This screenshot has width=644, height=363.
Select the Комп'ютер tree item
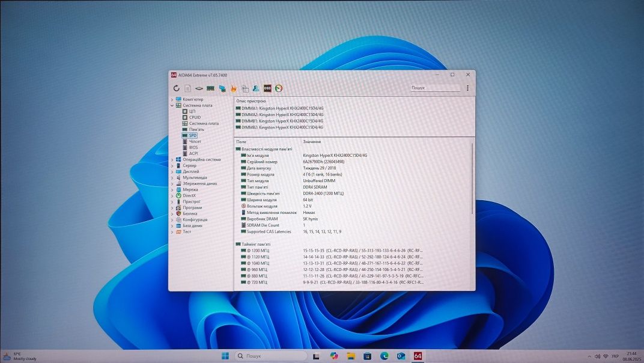click(189, 100)
